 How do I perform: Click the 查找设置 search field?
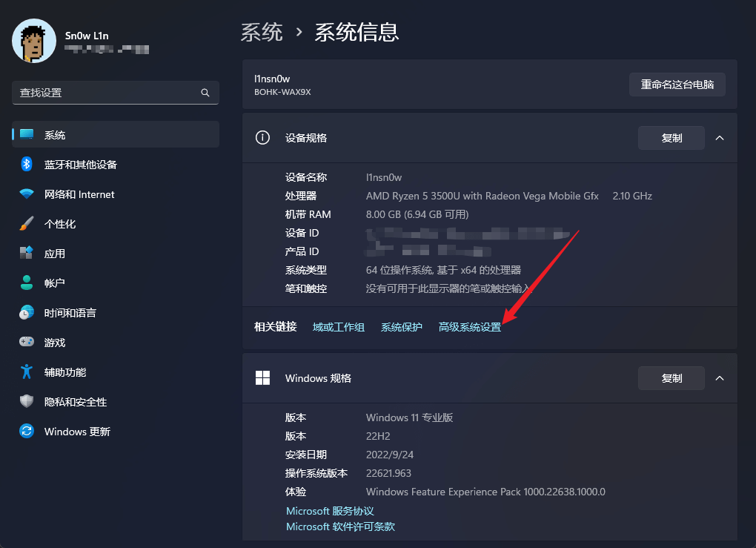(x=116, y=93)
